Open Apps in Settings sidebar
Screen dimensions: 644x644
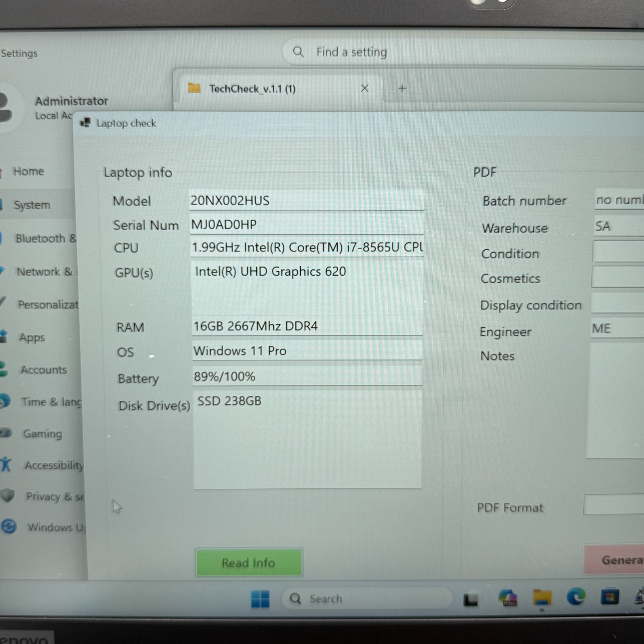pos(32,337)
